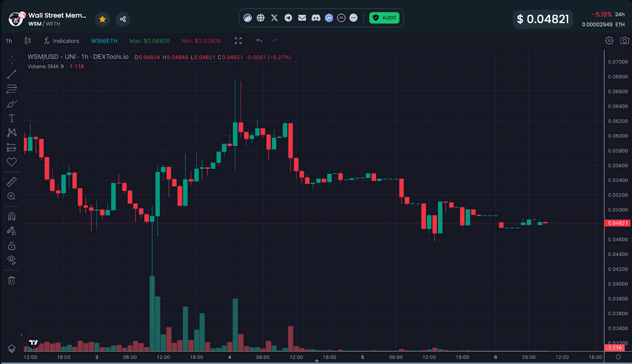Select the crosshair cursor tool
Screen dimensions: 632x364
coord(12,60)
